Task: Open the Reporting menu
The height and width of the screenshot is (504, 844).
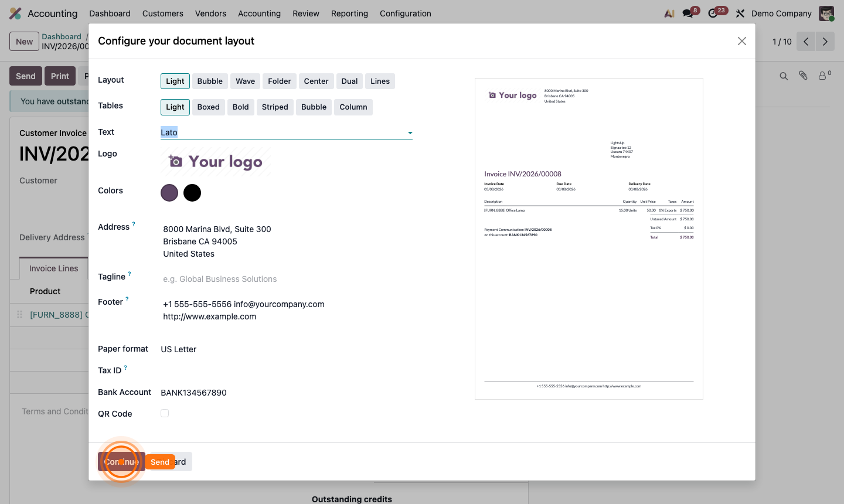Action: click(x=349, y=13)
